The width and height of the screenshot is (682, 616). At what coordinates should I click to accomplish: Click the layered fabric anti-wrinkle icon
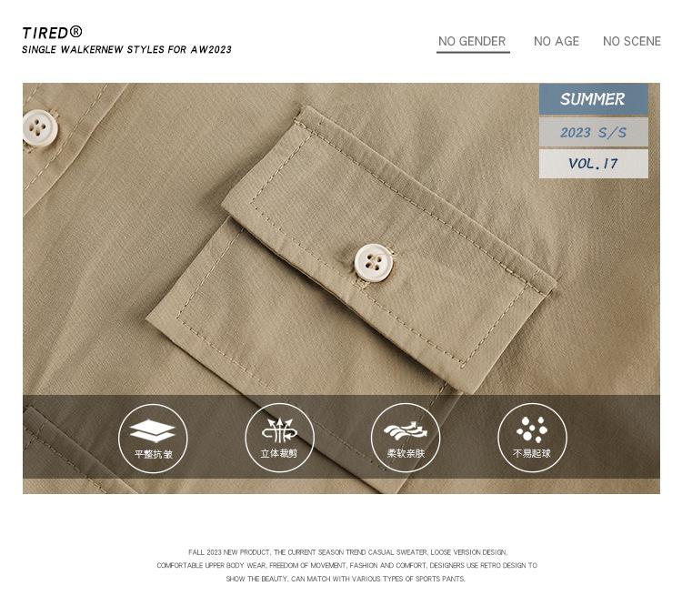(152, 430)
